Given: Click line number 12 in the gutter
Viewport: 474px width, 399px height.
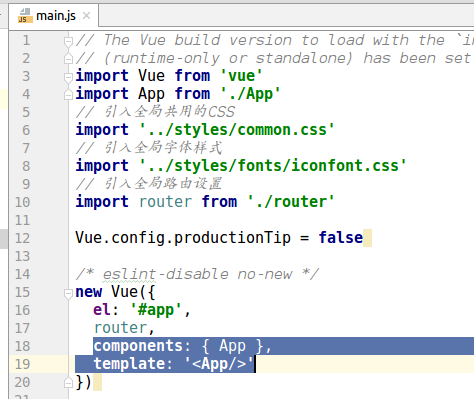Looking at the screenshot, I should [22, 238].
